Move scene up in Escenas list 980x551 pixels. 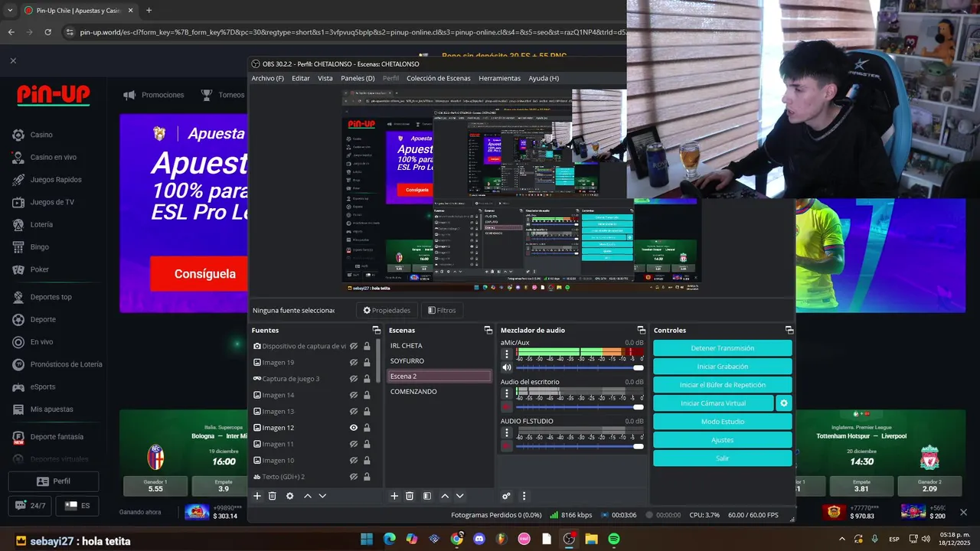[x=445, y=496]
